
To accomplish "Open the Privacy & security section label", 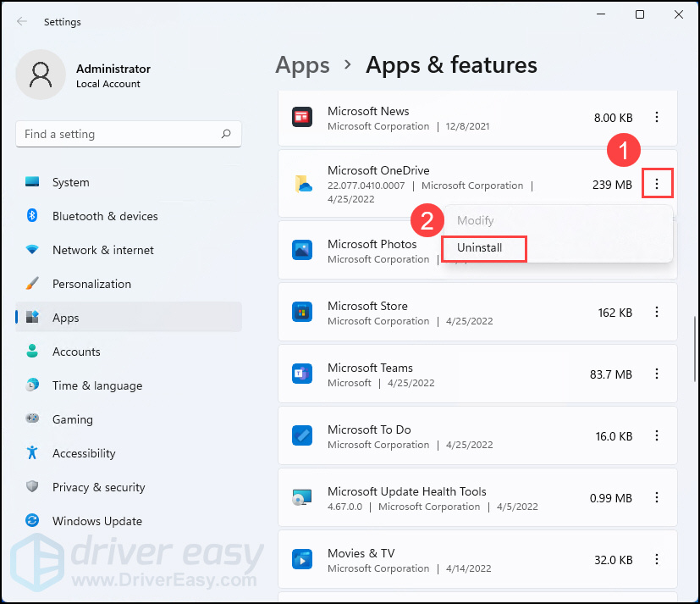I will pos(99,487).
